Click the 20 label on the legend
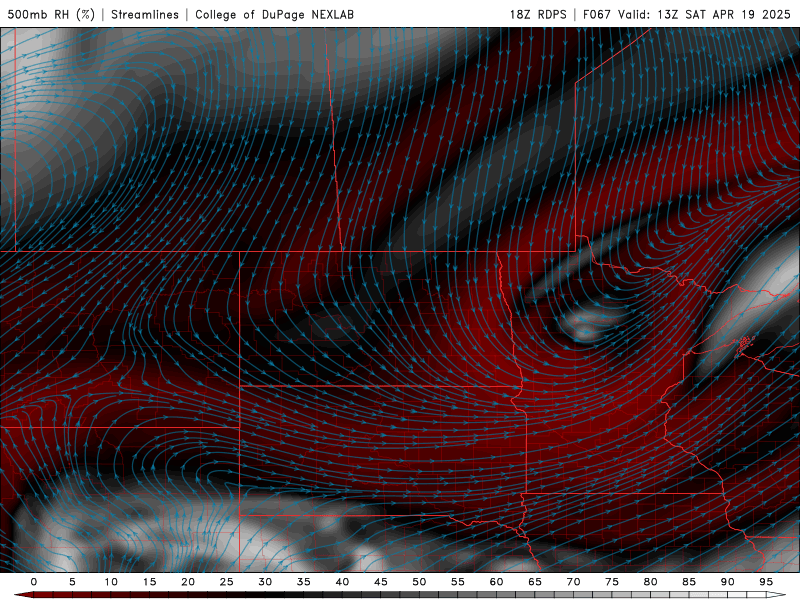This screenshot has width=800, height=600. pos(188,582)
